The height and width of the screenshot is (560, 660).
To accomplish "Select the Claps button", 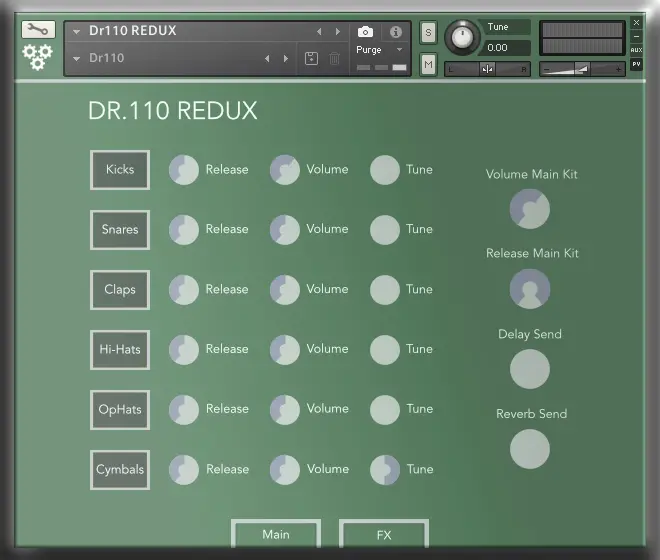I will [120, 290].
